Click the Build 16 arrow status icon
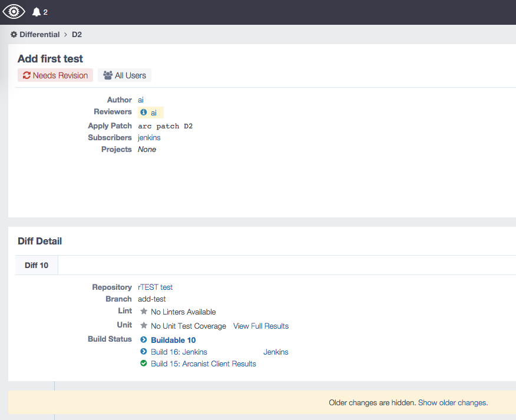 point(144,352)
